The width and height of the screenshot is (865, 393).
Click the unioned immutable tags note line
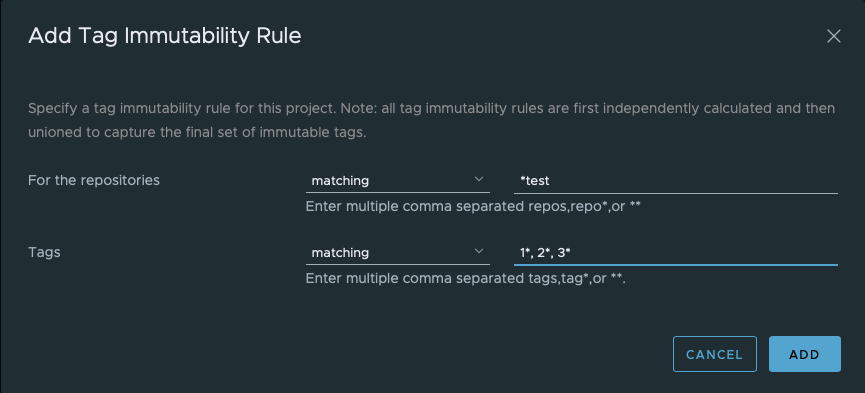pos(197,134)
